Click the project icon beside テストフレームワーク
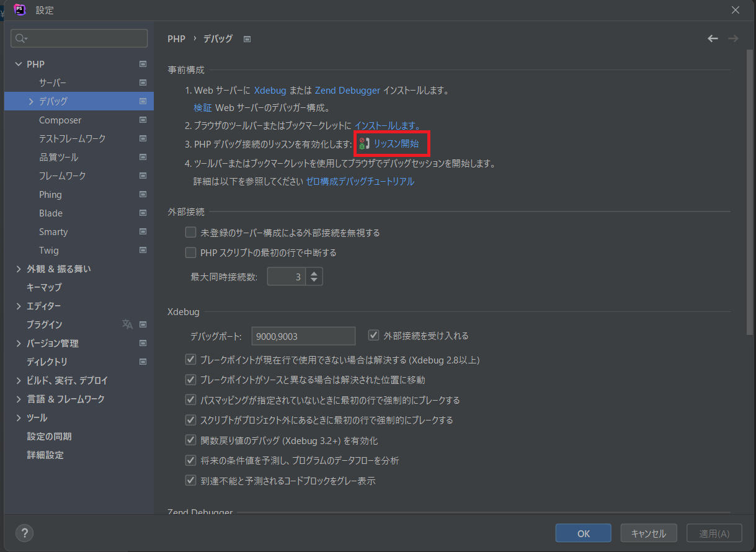The width and height of the screenshot is (756, 552). point(143,138)
